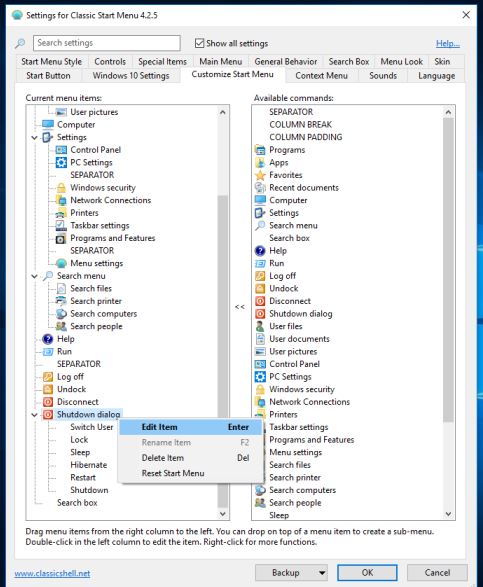The width and height of the screenshot is (483, 587).
Task: Click the << add command button
Action: pyautogui.click(x=240, y=307)
